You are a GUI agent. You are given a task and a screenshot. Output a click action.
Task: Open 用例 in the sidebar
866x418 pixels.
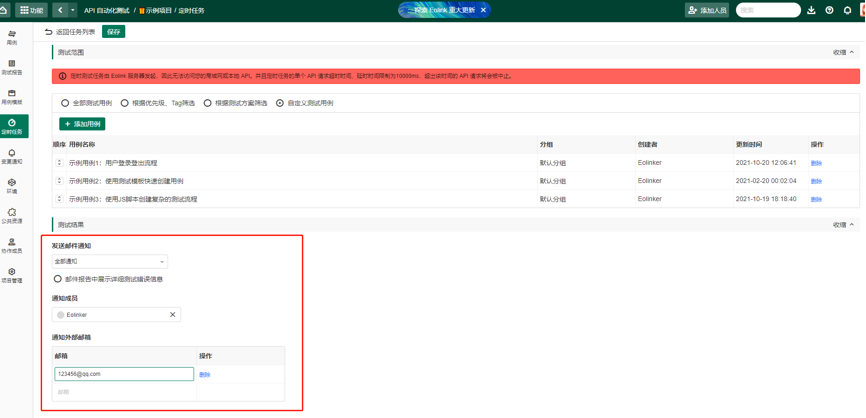click(12, 38)
